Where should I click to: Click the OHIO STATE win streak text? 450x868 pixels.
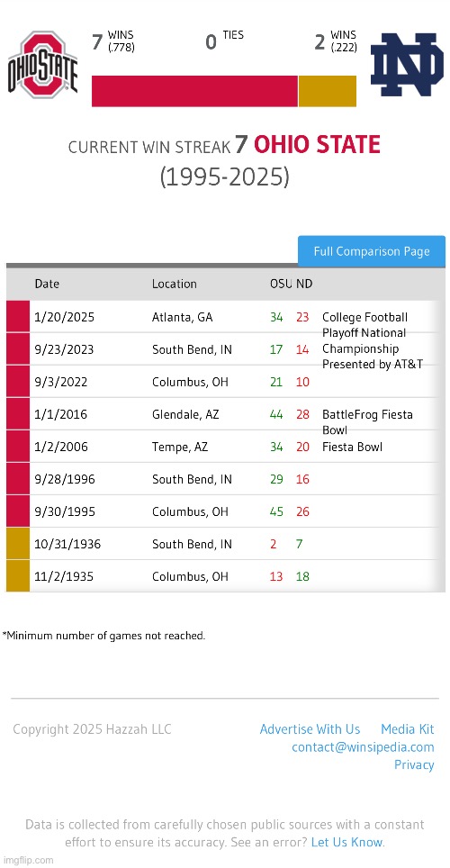pyautogui.click(x=317, y=145)
